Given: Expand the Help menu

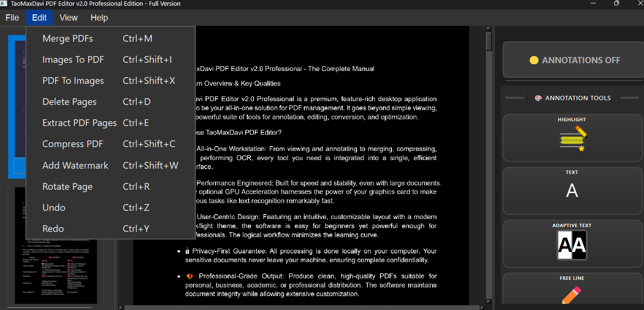Looking at the screenshot, I should [99, 18].
